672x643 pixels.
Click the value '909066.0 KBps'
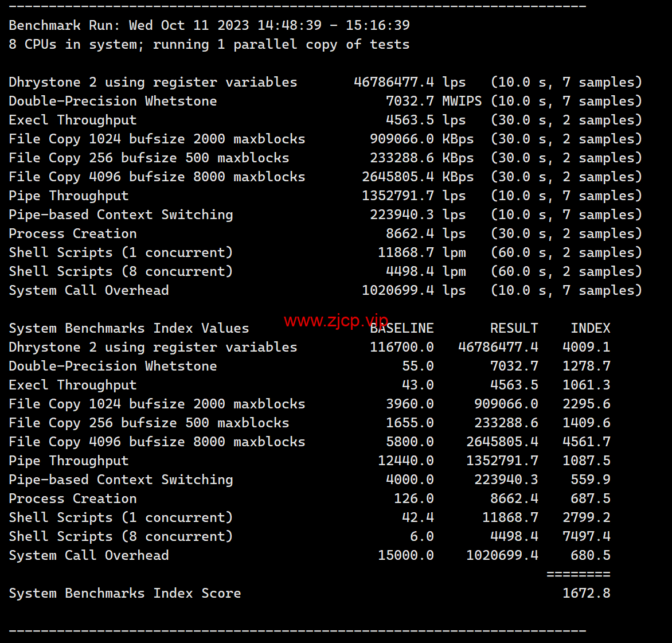pos(421,139)
